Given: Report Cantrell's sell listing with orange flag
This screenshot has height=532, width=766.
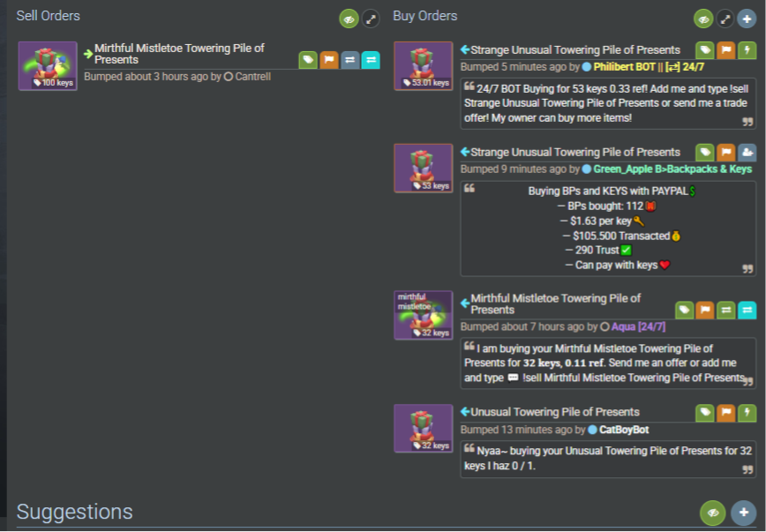Looking at the screenshot, I should click(329, 60).
